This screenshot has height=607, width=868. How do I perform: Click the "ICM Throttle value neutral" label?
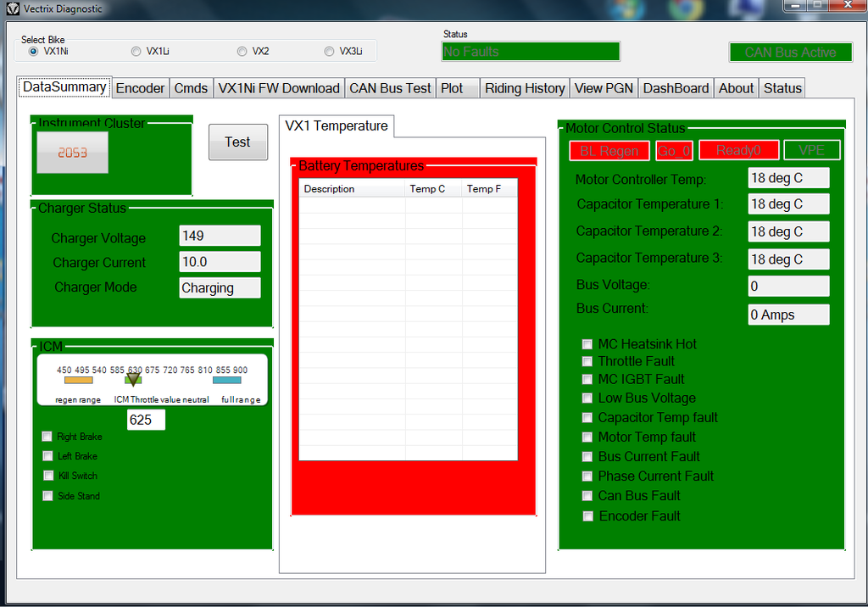click(162, 399)
